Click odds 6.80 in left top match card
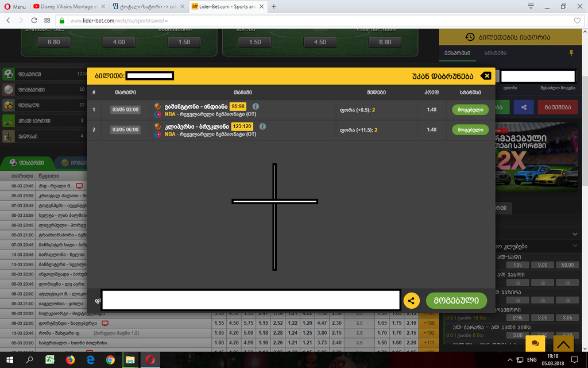 tap(53, 42)
